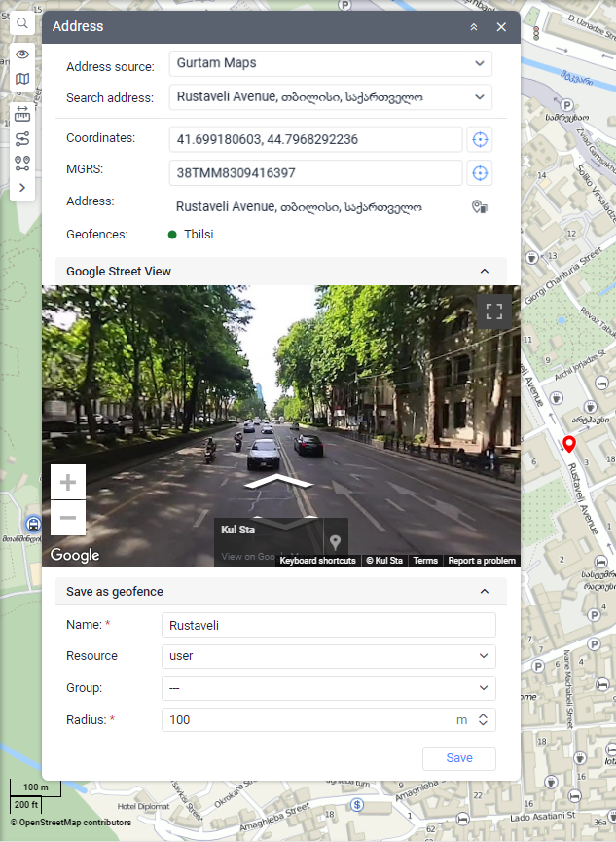Image resolution: width=616 pixels, height=842 pixels.
Task: Zoom out on Street View
Action: point(68,518)
